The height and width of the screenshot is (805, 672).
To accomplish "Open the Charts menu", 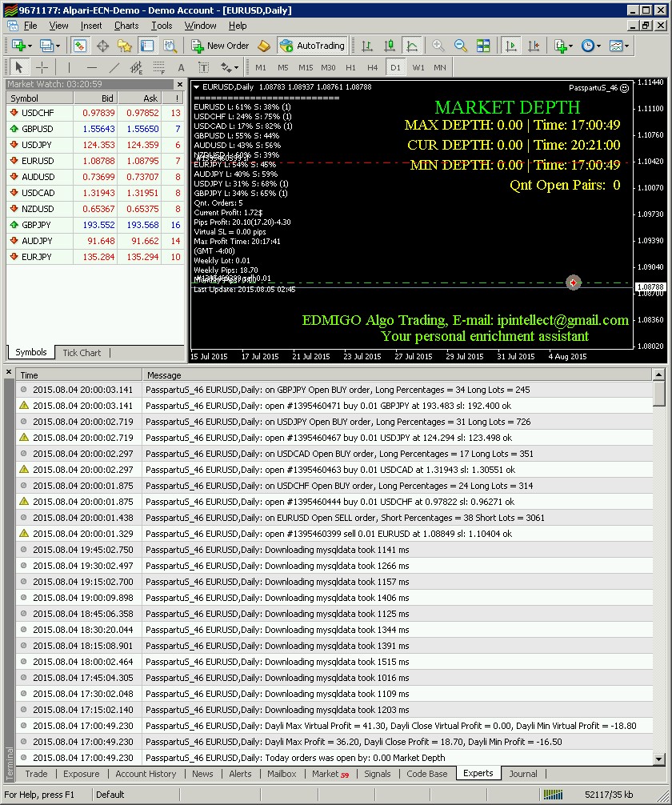I will coord(126,26).
